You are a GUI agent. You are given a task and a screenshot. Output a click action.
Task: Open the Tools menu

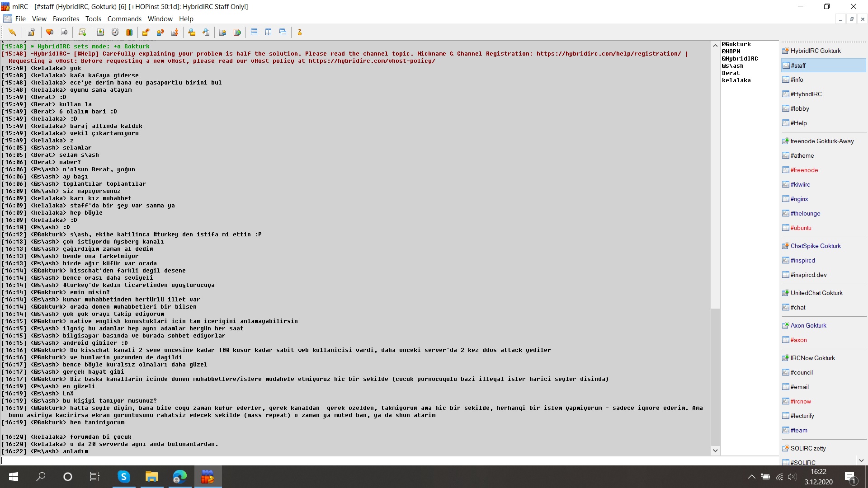[93, 19]
